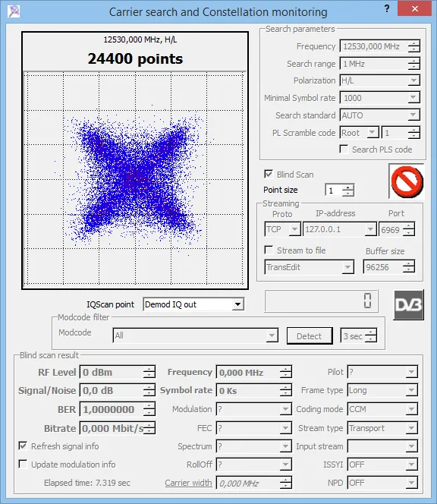Open the IQScan point dropdown
The width and height of the screenshot is (437, 504).
(237, 304)
